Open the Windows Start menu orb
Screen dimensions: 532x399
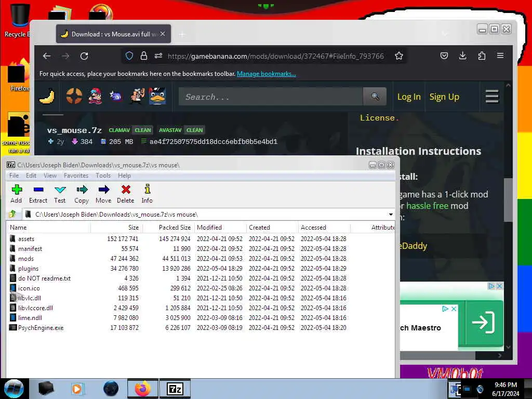click(x=14, y=389)
